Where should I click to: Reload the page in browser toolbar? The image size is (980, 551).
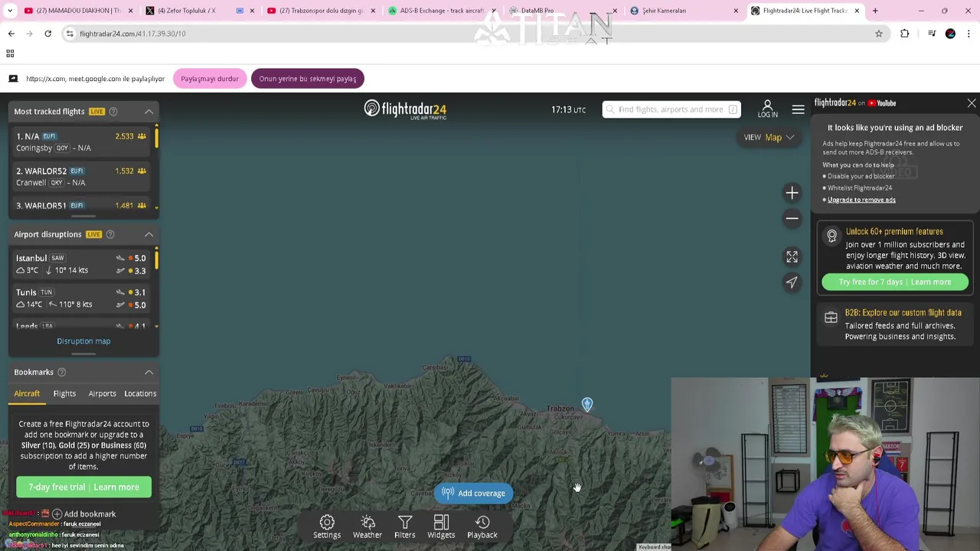tap(47, 34)
